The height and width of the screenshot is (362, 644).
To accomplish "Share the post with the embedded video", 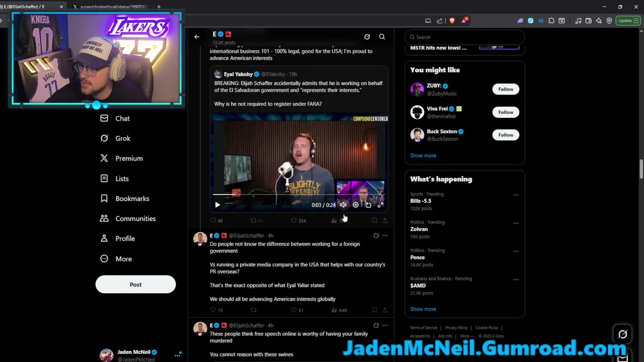I will click(385, 220).
